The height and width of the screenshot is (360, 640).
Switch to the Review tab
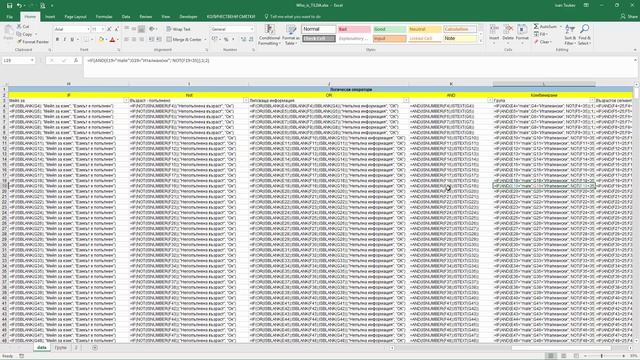pos(146,17)
